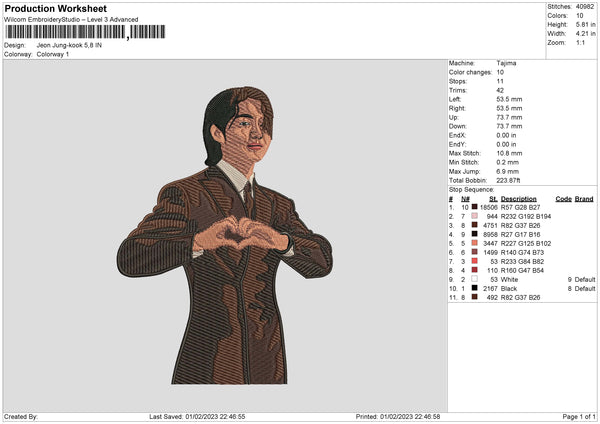Pick the coral red swatch for R233 G84 B82
This screenshot has height=424, width=600.
(474, 261)
